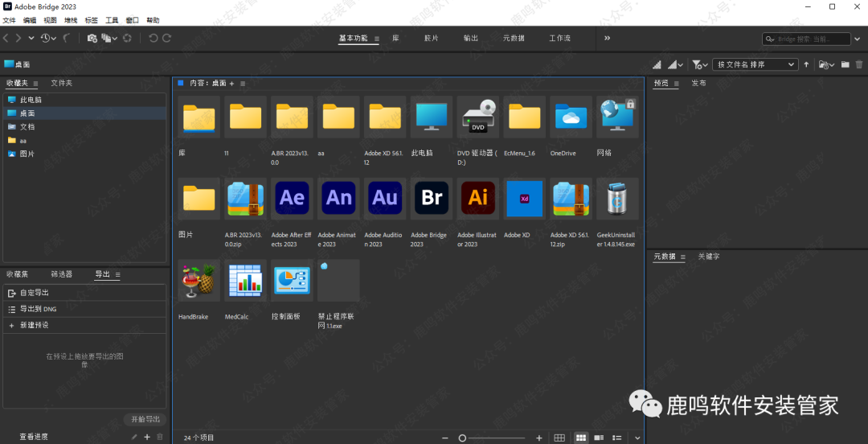Click the Go Back navigation arrow
The image size is (868, 444).
pos(6,38)
